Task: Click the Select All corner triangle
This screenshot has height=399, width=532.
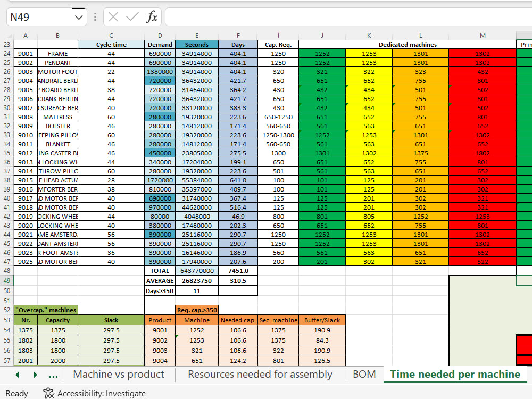Action: click(x=9, y=36)
